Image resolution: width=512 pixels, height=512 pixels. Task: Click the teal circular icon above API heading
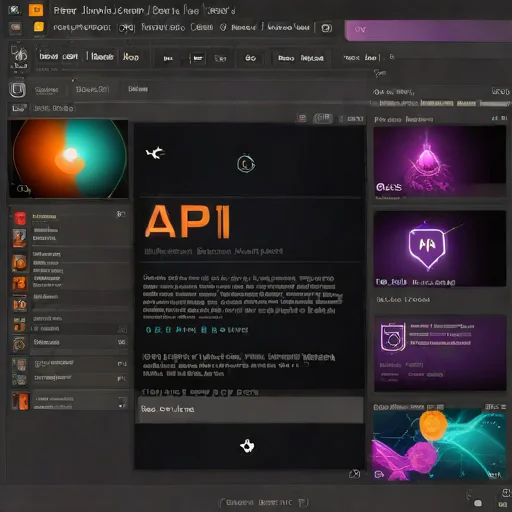coord(246,164)
